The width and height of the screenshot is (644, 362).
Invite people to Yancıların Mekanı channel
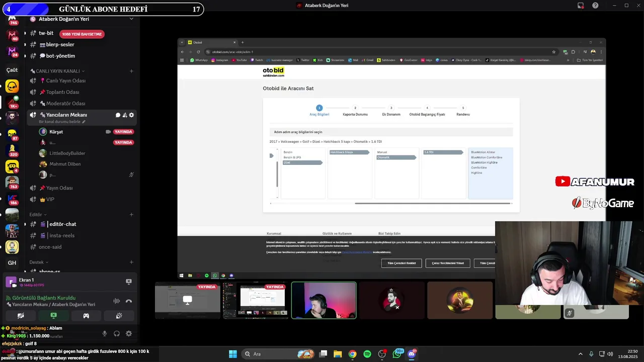125,115
